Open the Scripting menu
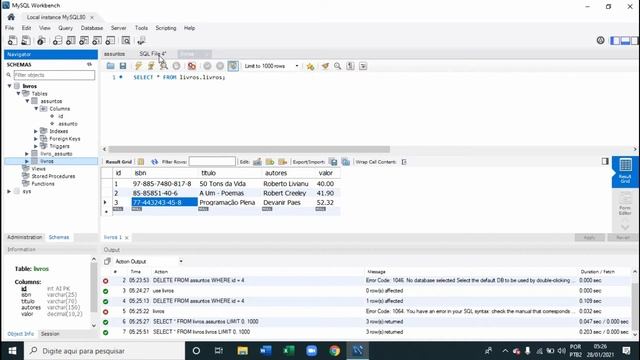640x360 pixels. [x=166, y=28]
